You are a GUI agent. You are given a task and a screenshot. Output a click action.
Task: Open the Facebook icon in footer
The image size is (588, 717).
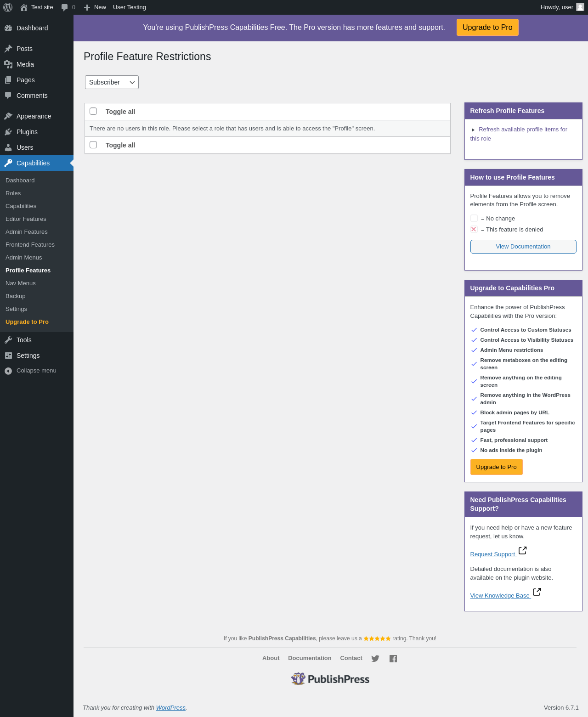(x=393, y=659)
